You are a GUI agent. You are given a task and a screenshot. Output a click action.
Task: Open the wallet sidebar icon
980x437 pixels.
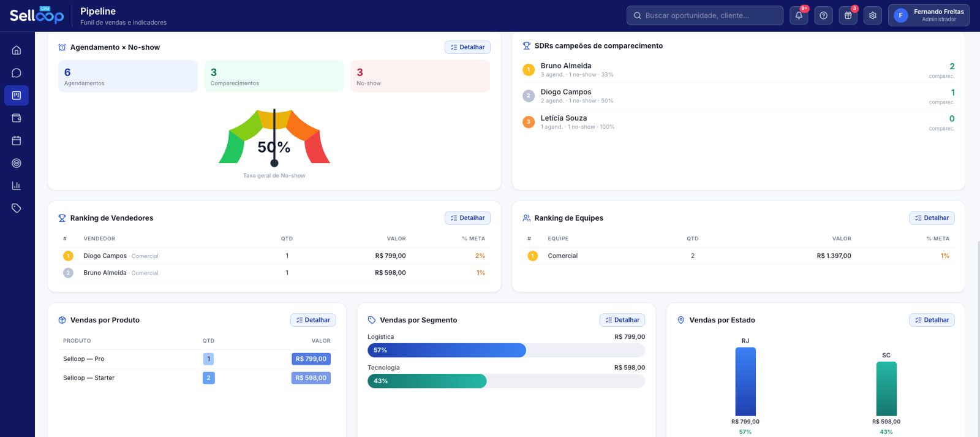(x=17, y=118)
